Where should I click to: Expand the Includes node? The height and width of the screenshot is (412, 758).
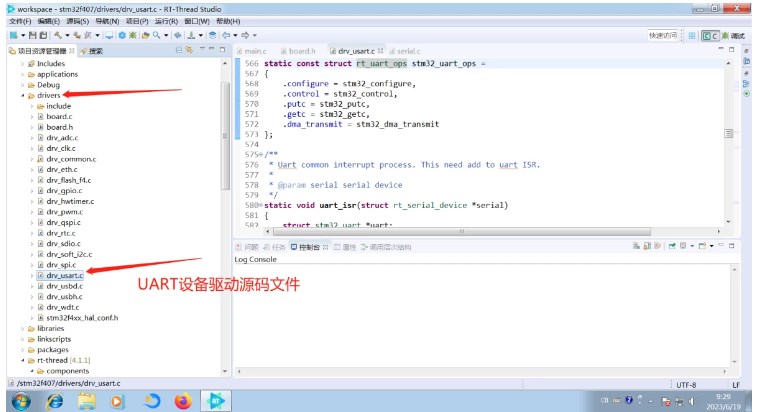[x=22, y=63]
